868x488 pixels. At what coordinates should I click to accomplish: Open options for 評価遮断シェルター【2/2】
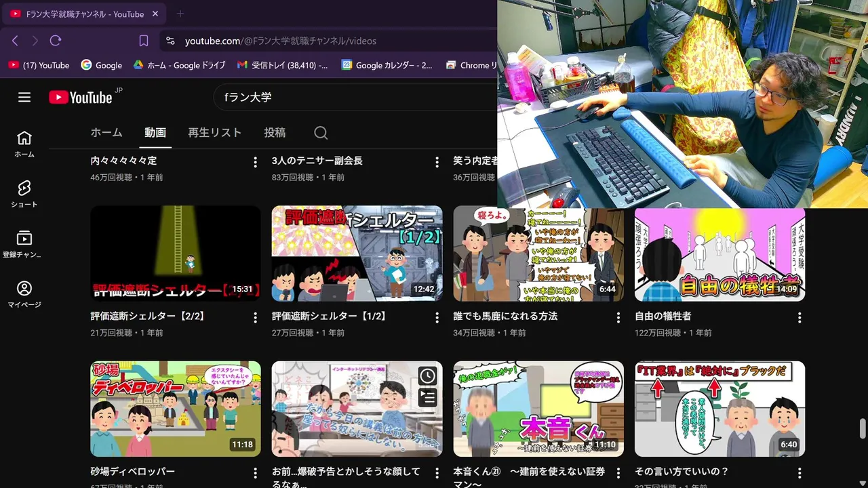pos(255,317)
